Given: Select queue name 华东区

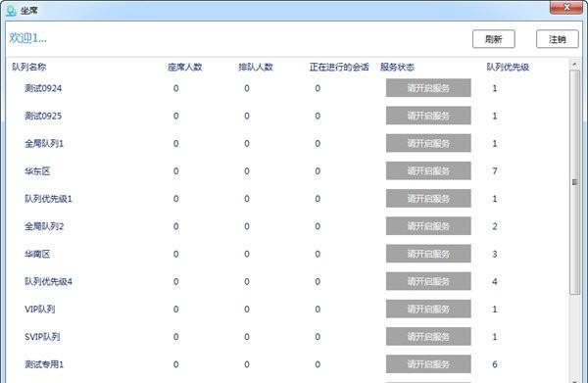Looking at the screenshot, I should pos(37,170).
